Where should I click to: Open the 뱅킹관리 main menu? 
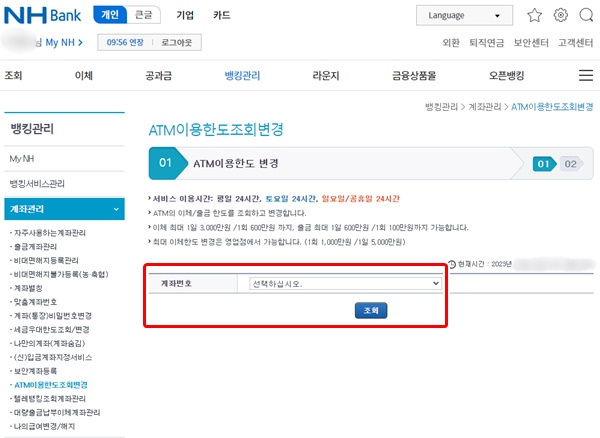click(x=242, y=75)
